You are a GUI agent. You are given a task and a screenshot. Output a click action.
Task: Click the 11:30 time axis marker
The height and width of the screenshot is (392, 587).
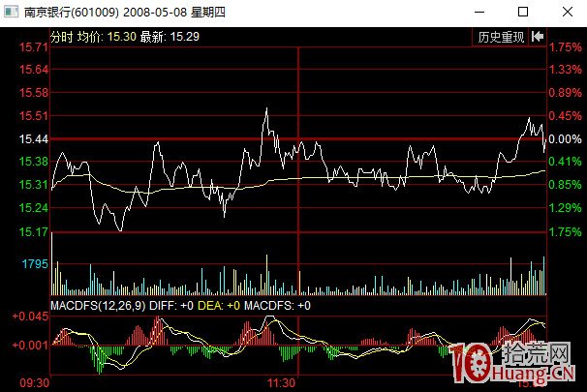click(281, 383)
